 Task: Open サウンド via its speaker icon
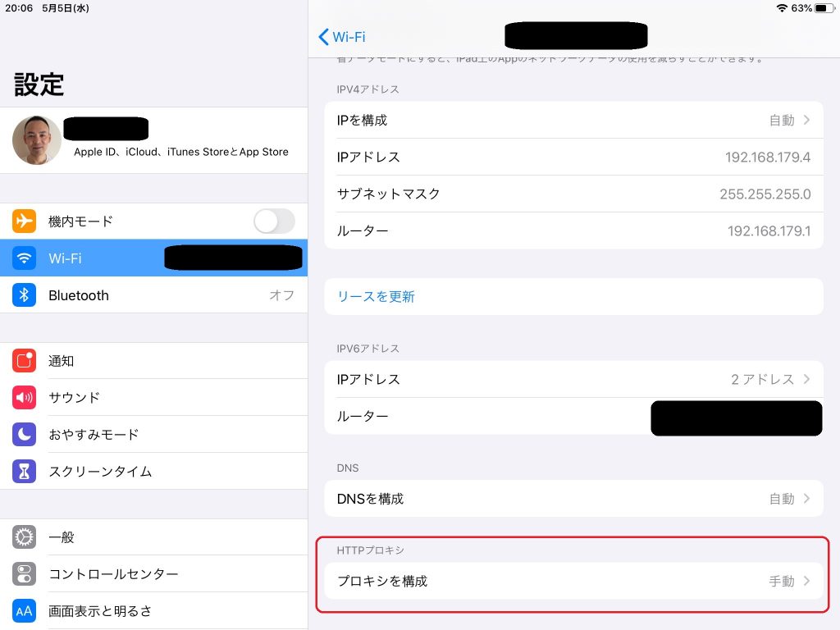(x=25, y=398)
